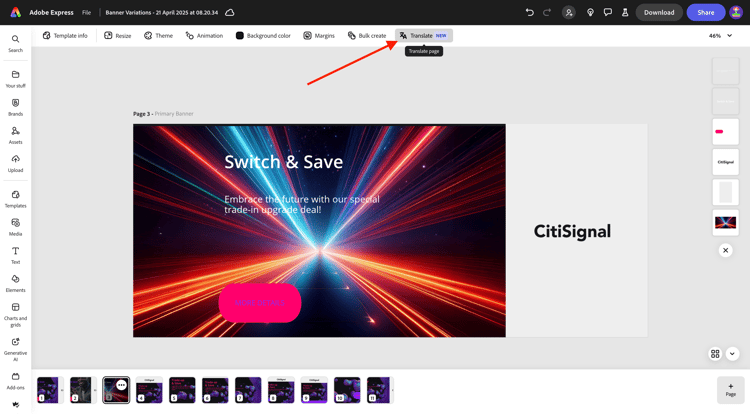
Task: Close the layers stack panel
Action: click(x=726, y=250)
